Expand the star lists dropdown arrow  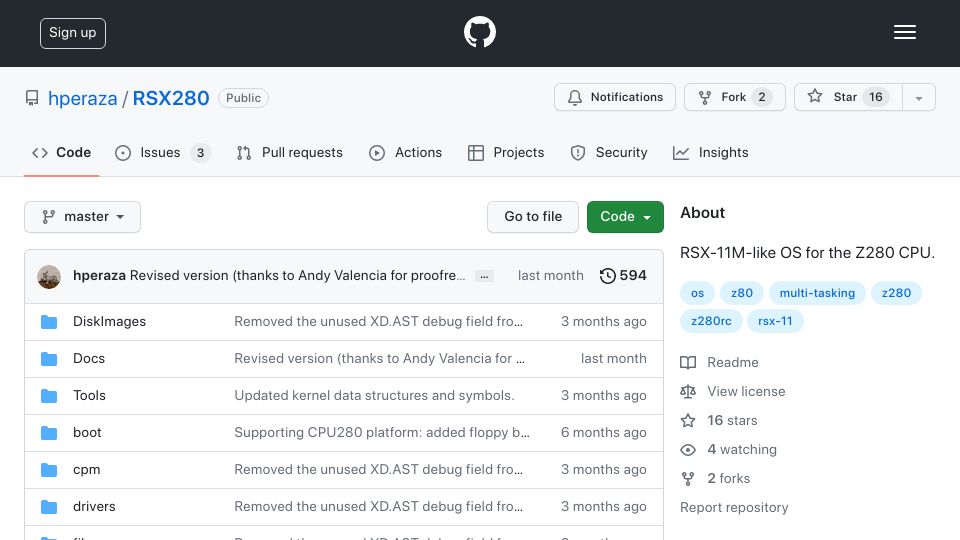pyautogui.click(x=919, y=97)
